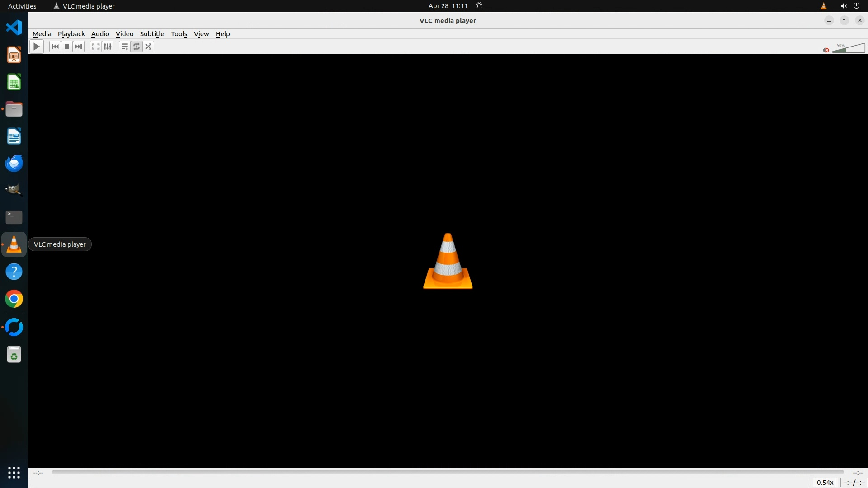Click the elapsed/total time label
This screenshot has height=488, width=868.
[x=854, y=483]
